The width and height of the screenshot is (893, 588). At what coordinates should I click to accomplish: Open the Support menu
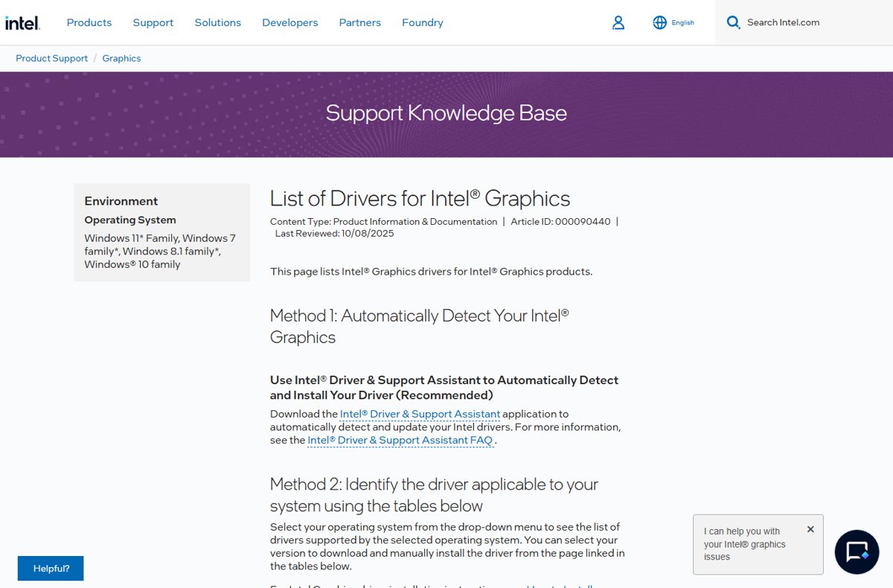coord(153,22)
